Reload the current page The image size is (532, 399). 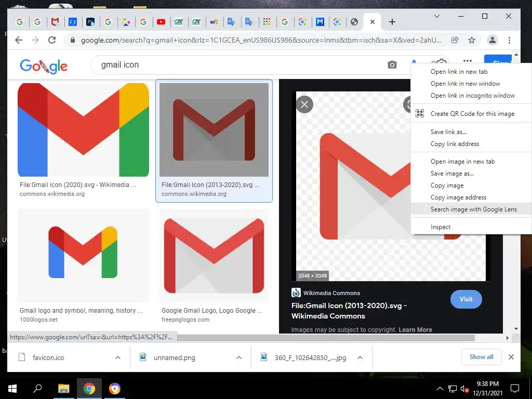[52, 40]
